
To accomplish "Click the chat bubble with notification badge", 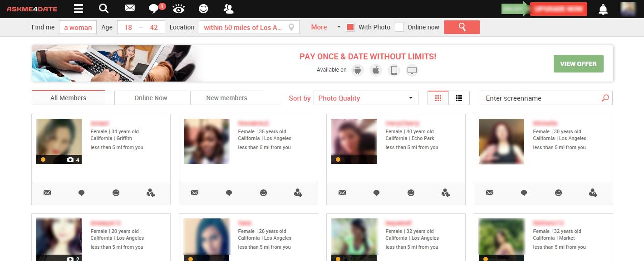I will [x=154, y=9].
